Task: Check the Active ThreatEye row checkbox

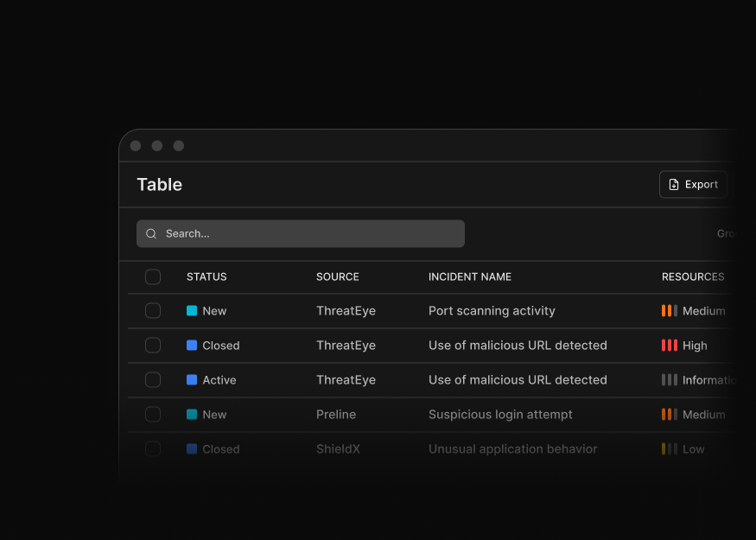Action: (x=153, y=380)
